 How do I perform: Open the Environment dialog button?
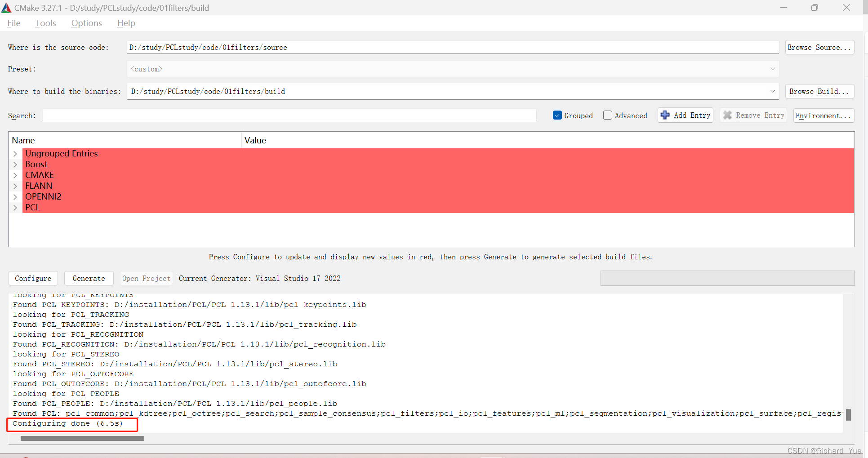pos(823,116)
